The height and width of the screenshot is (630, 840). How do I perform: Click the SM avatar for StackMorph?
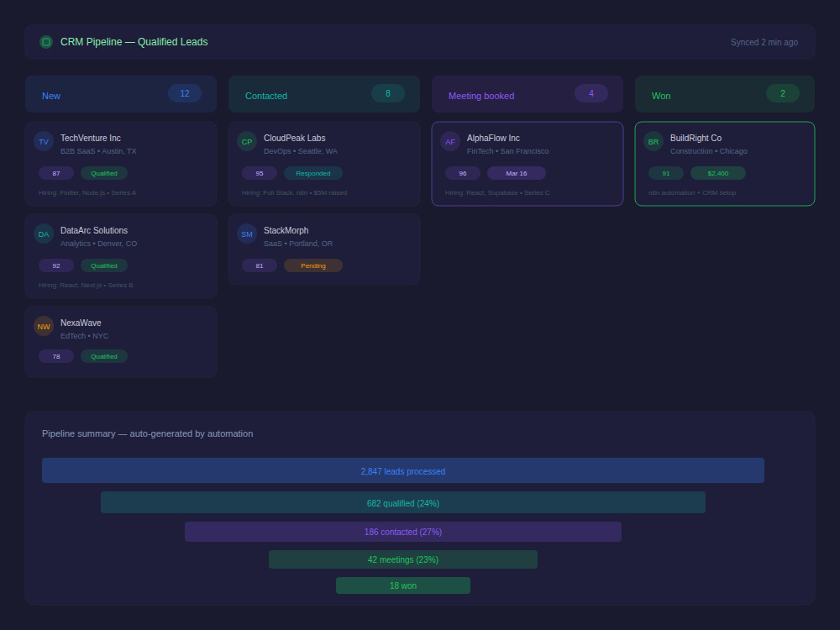point(247,234)
